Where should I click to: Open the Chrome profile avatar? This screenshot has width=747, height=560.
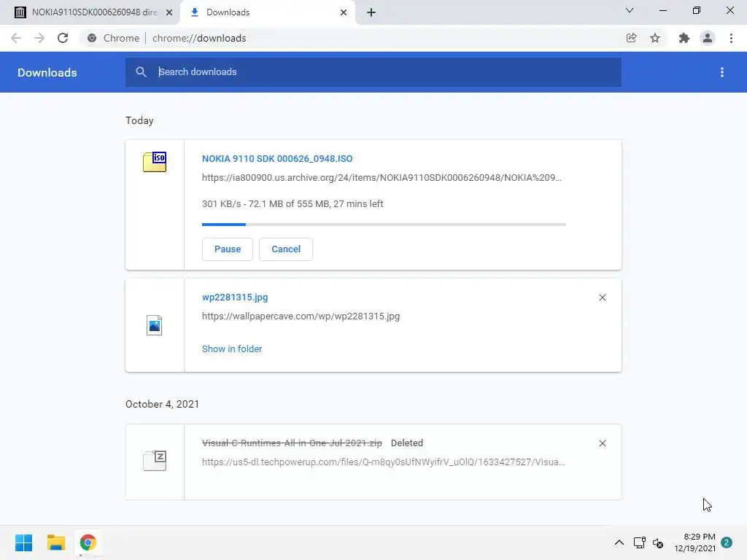coord(708,38)
